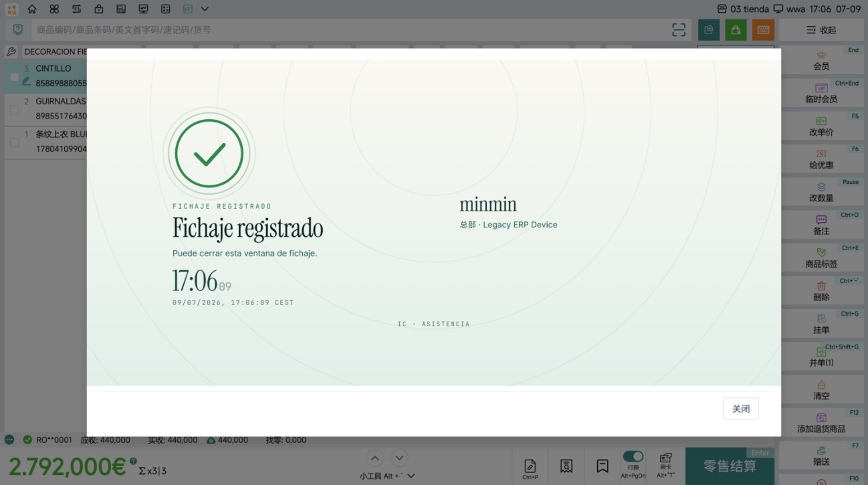868x485 pixels.
Task: Select 改单价 in right side menu
Action: [821, 126]
